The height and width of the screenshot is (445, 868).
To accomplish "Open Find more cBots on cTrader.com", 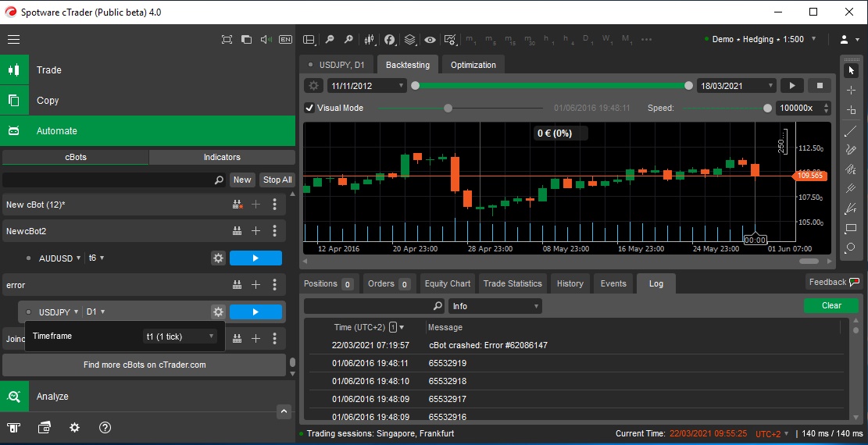I will tap(144, 365).
